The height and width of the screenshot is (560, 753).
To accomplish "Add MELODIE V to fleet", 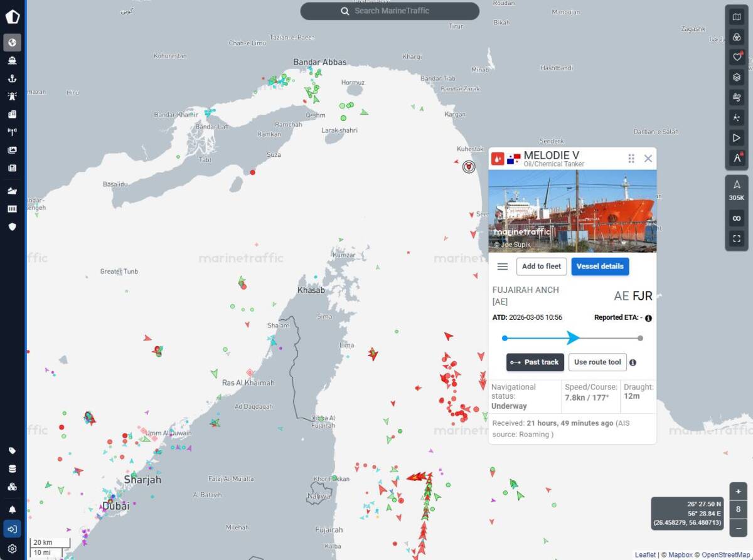I will tap(541, 266).
